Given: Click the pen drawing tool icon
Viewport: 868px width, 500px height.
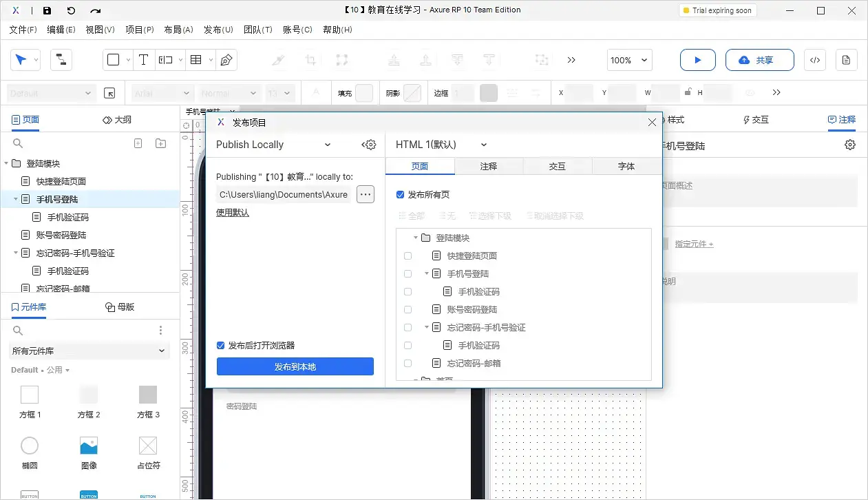Looking at the screenshot, I should tap(225, 60).
